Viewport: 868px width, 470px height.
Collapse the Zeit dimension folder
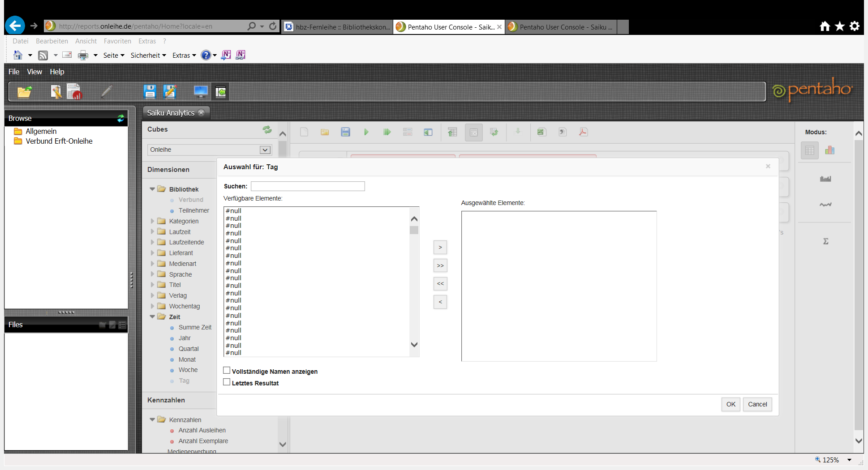(152, 316)
